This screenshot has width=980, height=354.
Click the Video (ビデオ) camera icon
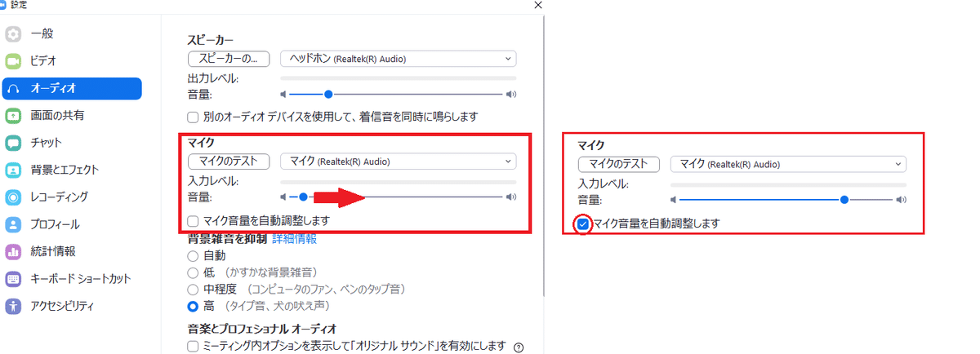coord(13,61)
